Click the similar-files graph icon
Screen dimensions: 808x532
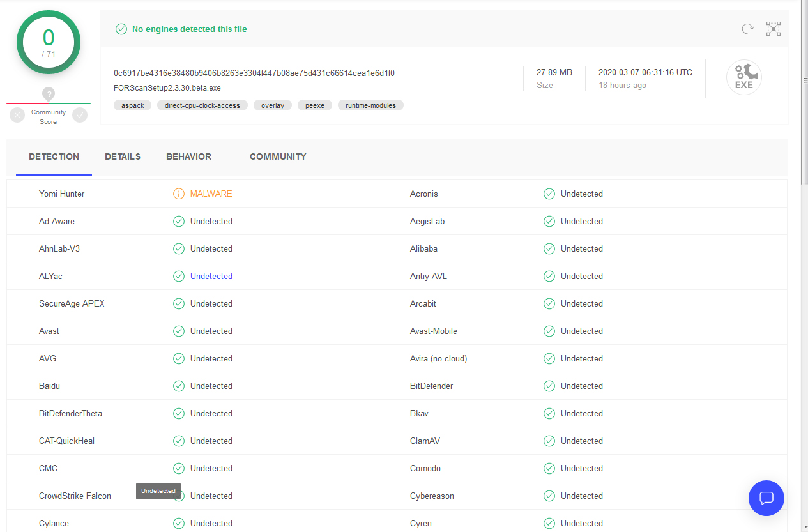click(774, 29)
